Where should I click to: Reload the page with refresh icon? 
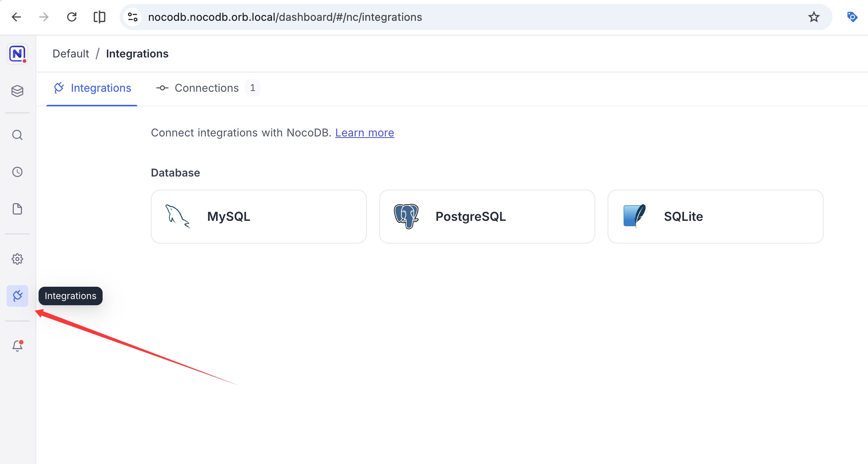point(72,17)
